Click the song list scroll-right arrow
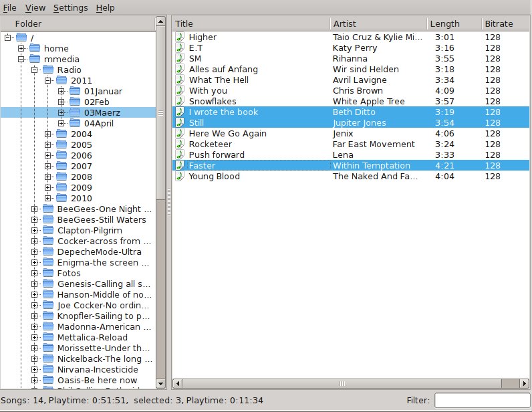This screenshot has width=532, height=412. [x=525, y=383]
